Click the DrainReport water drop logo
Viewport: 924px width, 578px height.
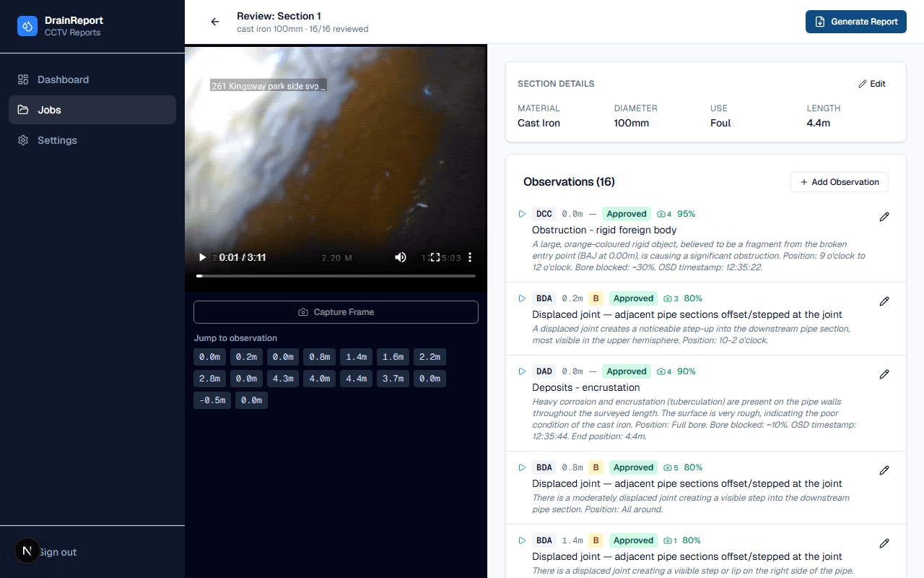tap(27, 26)
